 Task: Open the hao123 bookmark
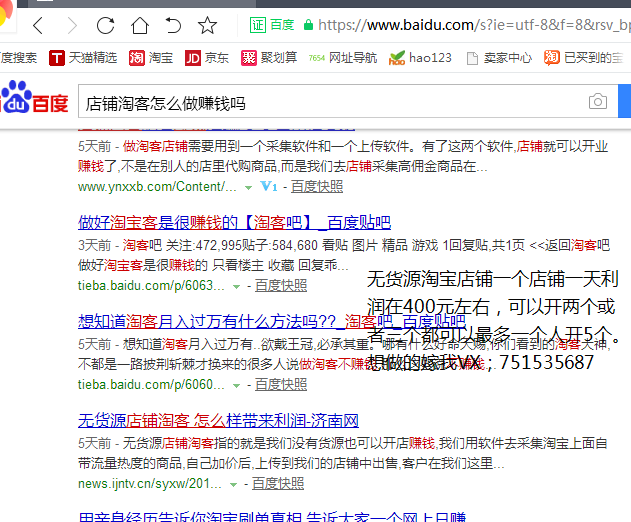tap(420, 58)
